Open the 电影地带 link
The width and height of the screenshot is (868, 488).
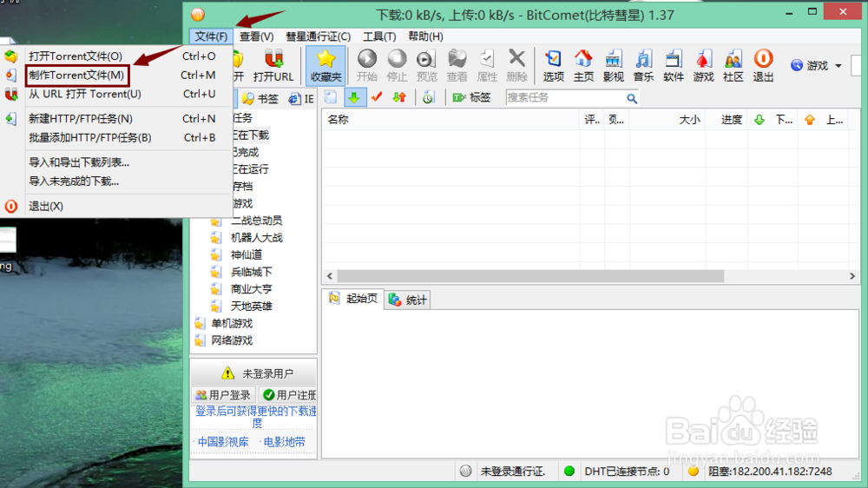coord(284,442)
